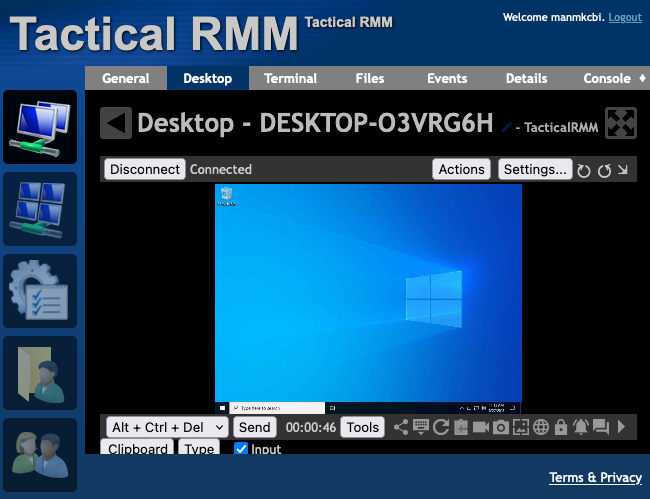This screenshot has height=499, width=650.
Task: Lock the remote computer with padlock icon
Action: (561, 427)
